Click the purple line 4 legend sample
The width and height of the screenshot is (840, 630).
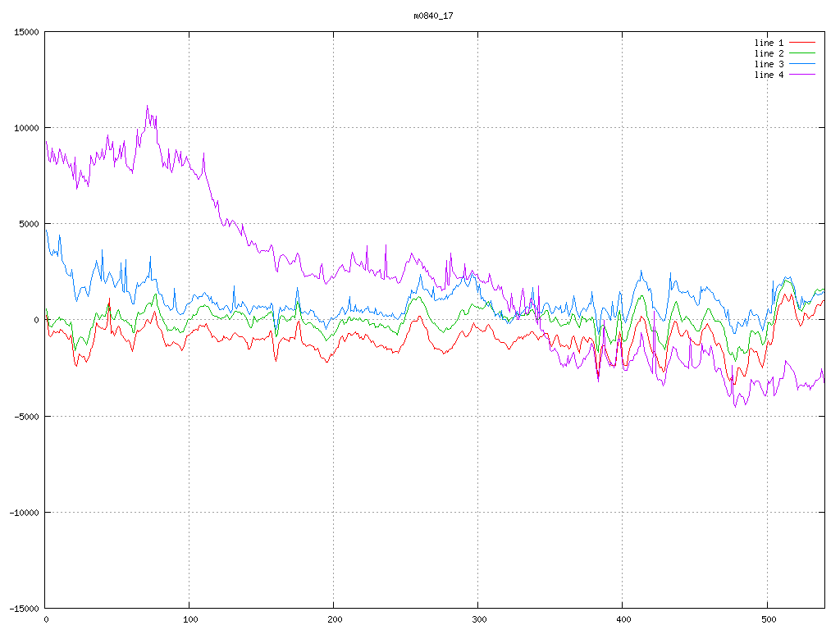point(802,75)
